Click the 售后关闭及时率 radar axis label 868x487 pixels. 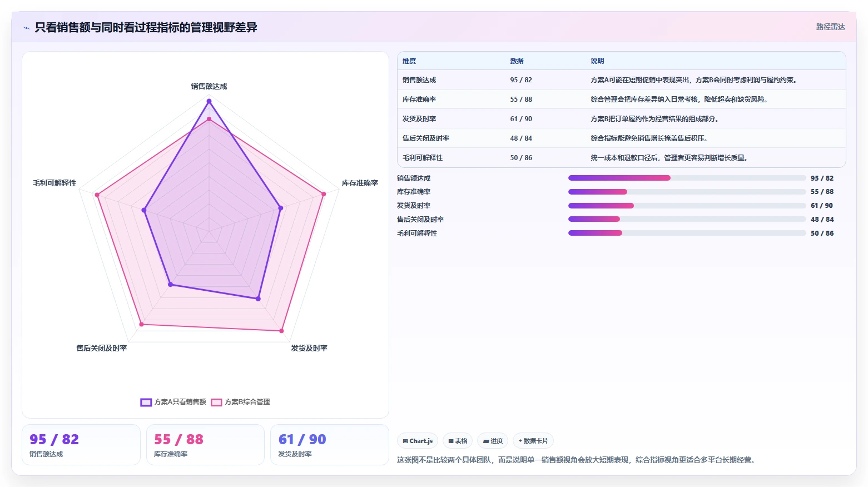[x=102, y=348]
